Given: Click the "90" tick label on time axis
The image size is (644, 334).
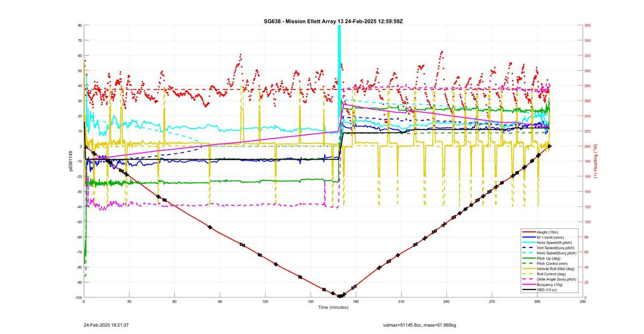Looking at the screenshot, I should [x=220, y=302].
